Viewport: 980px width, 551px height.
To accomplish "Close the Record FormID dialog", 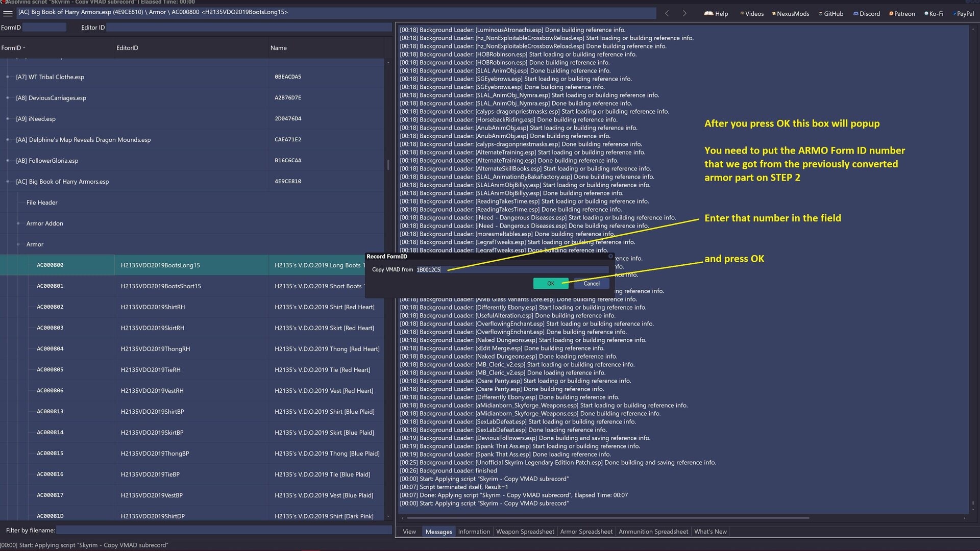I will coord(610,256).
